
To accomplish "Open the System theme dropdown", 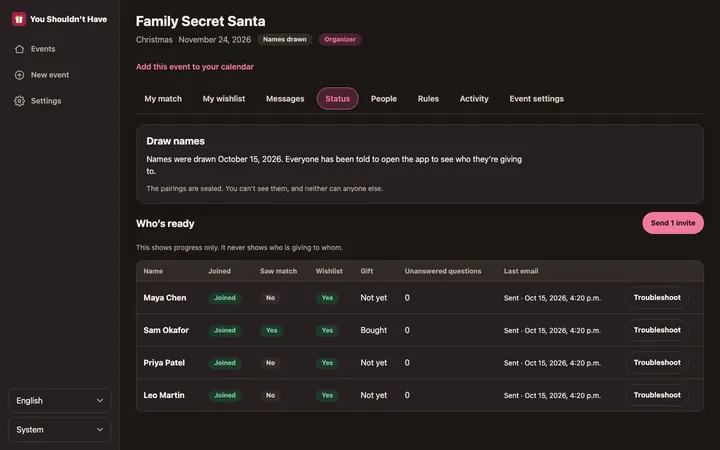I will tap(60, 429).
